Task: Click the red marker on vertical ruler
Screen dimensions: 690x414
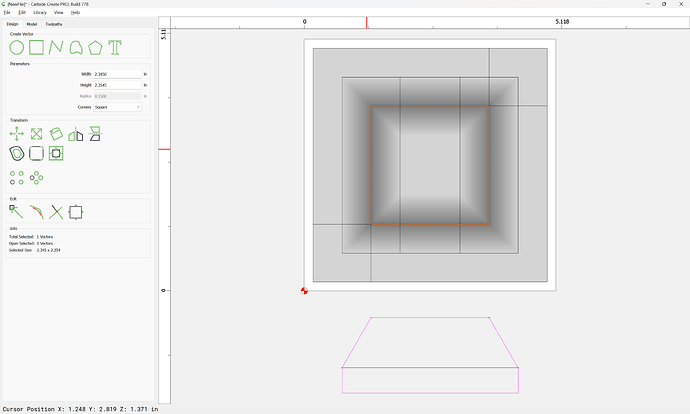Action: click(165, 149)
